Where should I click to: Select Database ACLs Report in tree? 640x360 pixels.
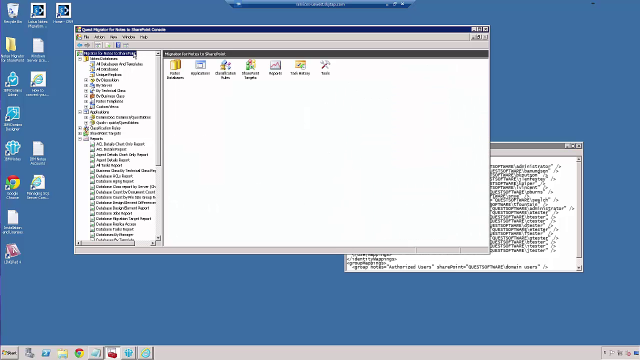(x=114, y=176)
